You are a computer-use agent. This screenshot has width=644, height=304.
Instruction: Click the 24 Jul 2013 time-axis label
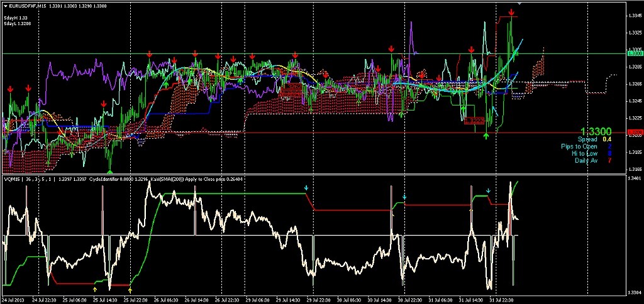(x=14, y=300)
